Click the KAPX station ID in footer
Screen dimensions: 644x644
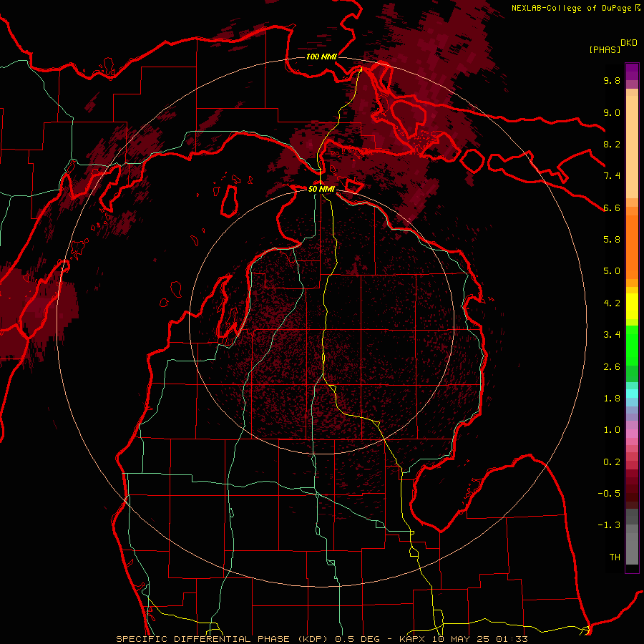pos(413,639)
